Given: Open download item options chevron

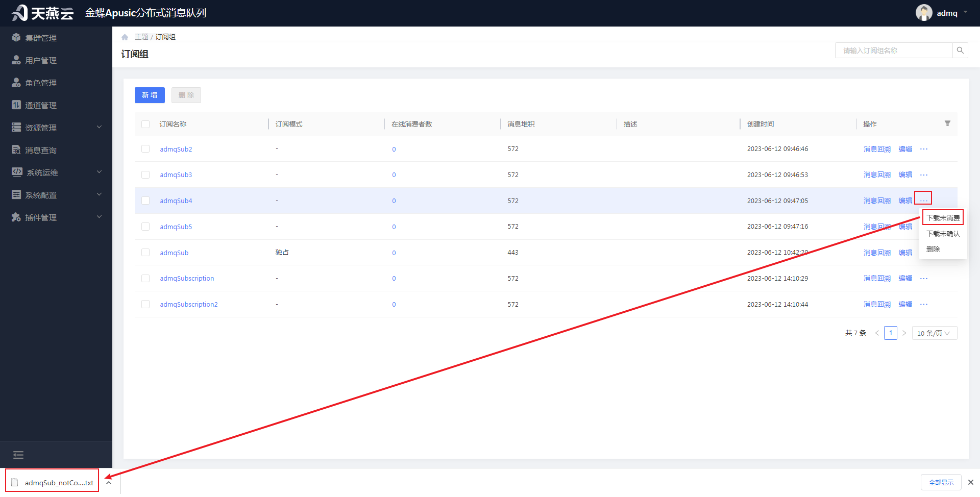Looking at the screenshot, I should 109,483.
